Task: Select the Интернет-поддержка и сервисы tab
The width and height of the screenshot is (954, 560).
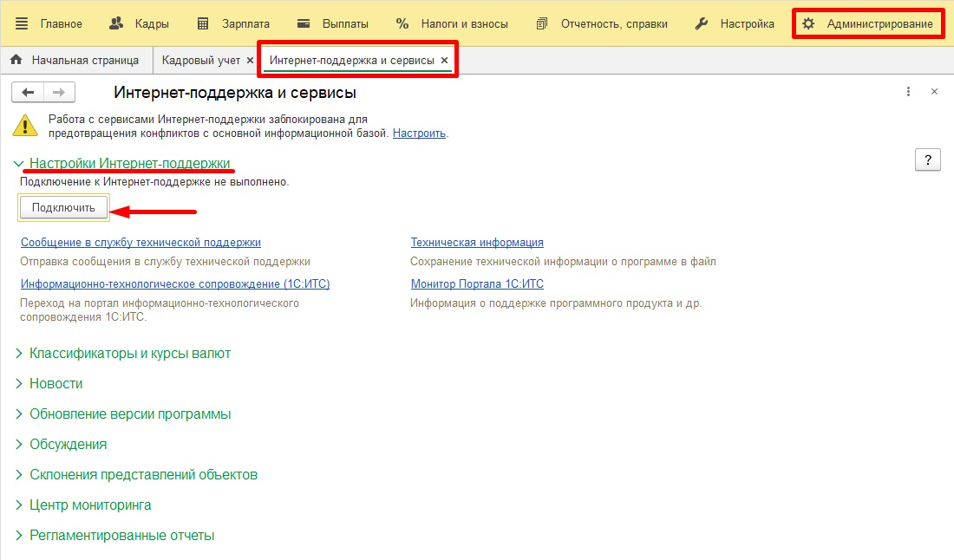Action: [x=351, y=60]
